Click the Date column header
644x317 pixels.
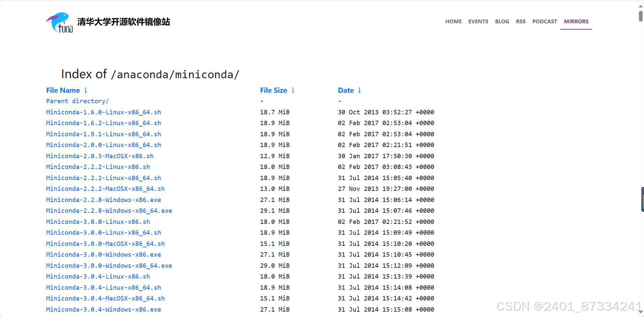click(x=346, y=90)
